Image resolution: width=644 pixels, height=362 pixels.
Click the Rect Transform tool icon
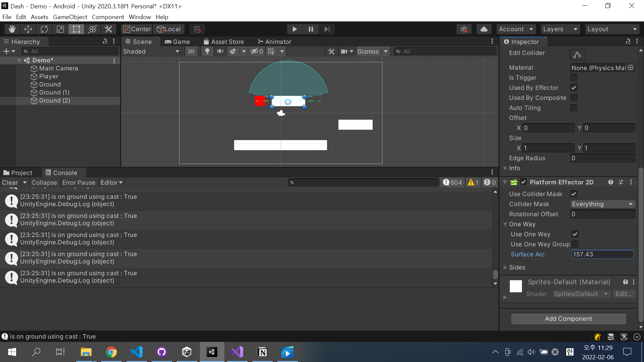[76, 29]
